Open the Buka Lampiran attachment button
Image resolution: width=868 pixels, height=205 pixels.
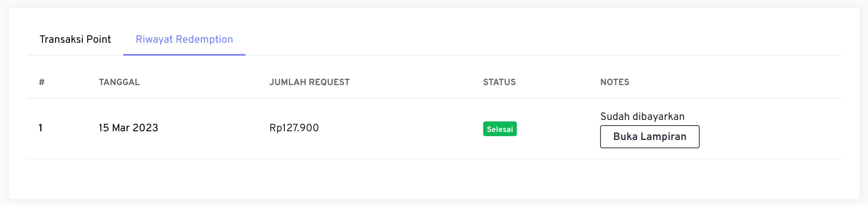[650, 137]
